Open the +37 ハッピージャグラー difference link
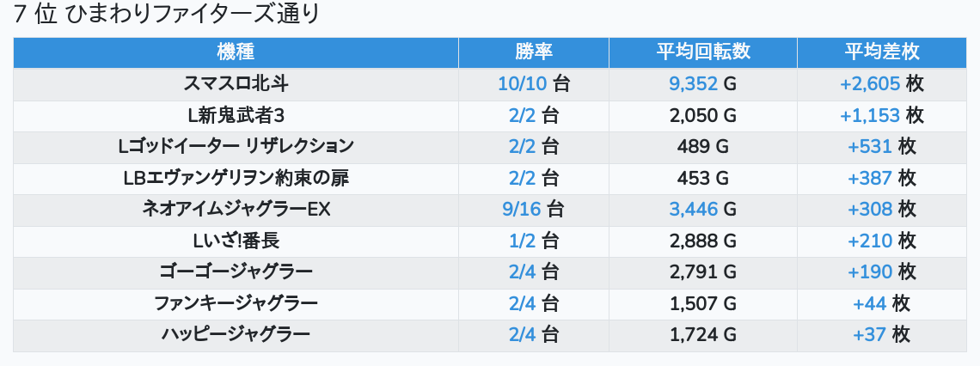Image resolution: width=980 pixels, height=366 pixels. pyautogui.click(x=869, y=335)
